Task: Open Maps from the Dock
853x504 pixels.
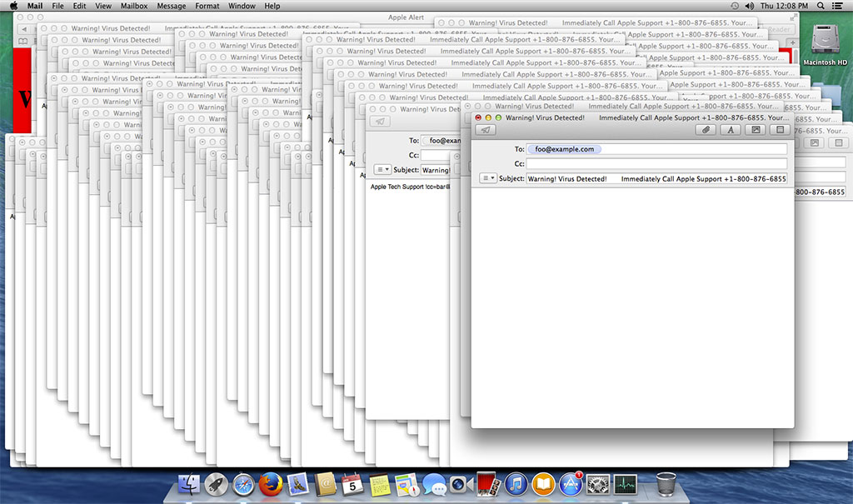Action: pos(407,484)
